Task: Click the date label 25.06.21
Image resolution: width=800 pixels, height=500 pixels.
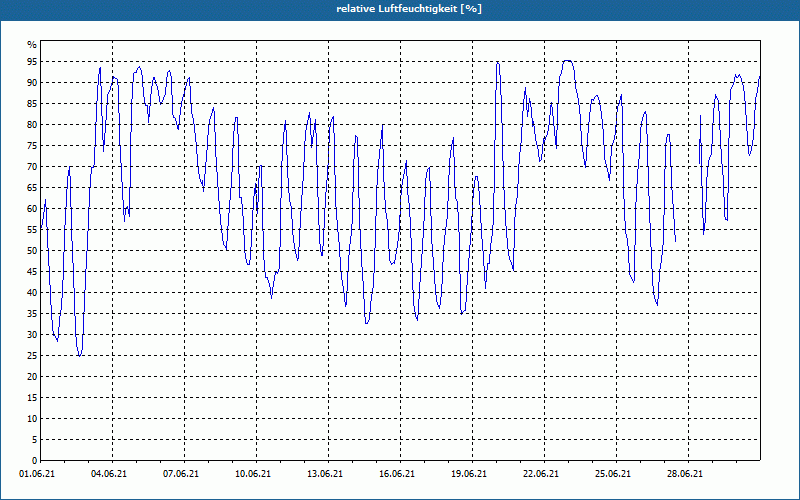Action: tap(613, 474)
